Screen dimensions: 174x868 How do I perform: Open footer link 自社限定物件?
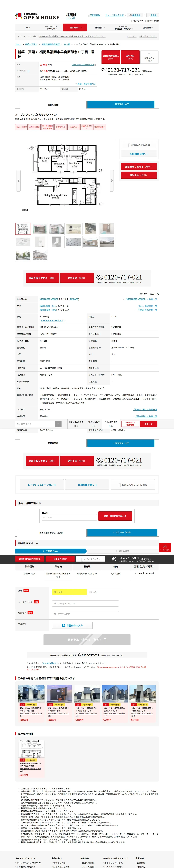(88, 863)
